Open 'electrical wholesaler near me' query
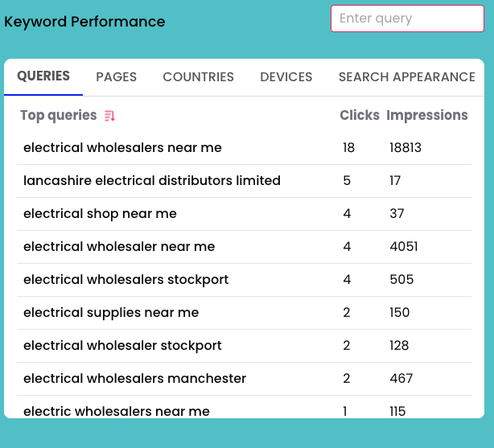 pyautogui.click(x=119, y=247)
